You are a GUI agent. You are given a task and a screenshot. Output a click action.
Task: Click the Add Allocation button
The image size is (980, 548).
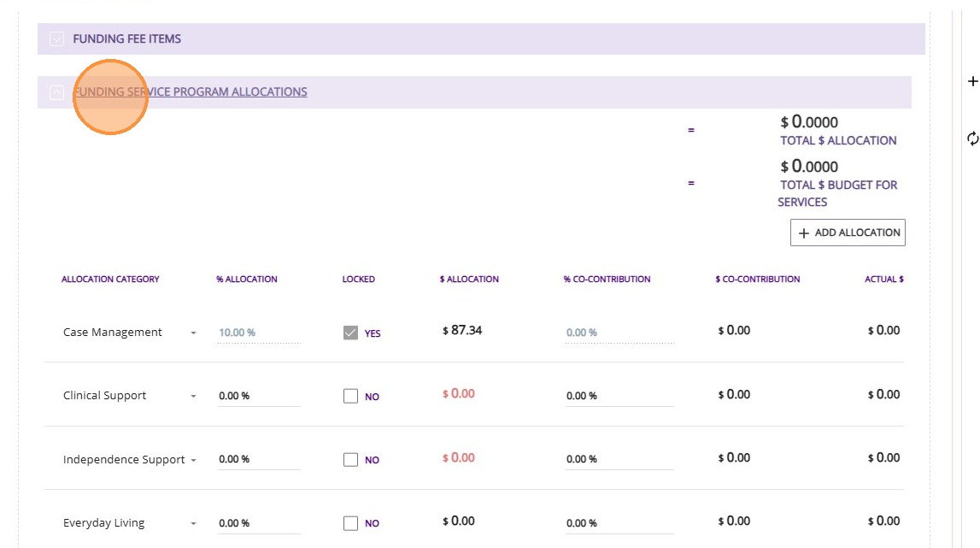848,233
